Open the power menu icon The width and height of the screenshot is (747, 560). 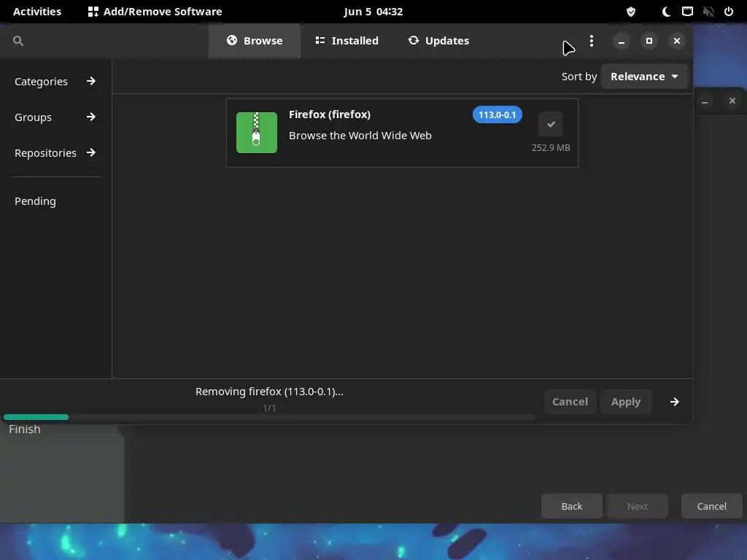click(729, 12)
